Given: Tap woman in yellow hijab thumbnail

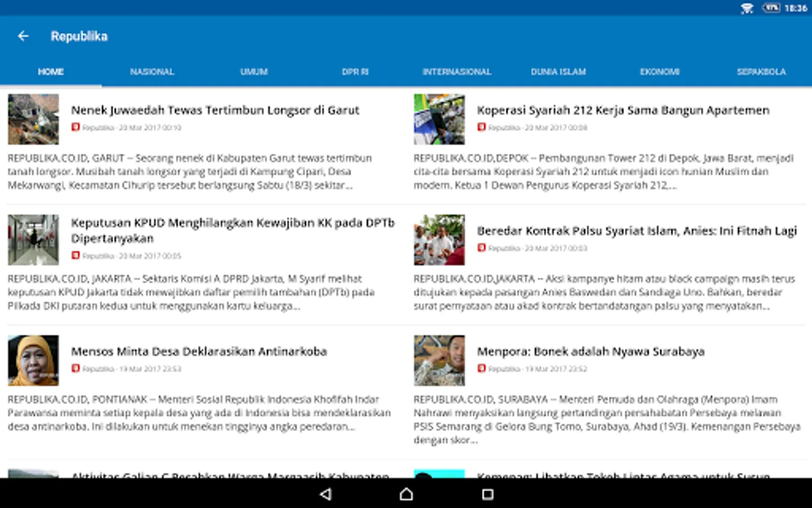Looking at the screenshot, I should [x=33, y=361].
